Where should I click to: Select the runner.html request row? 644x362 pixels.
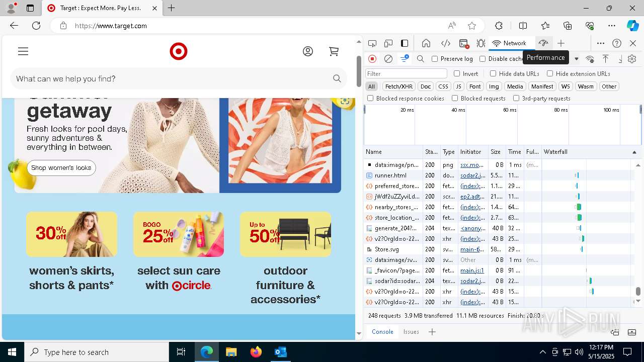coord(499,175)
